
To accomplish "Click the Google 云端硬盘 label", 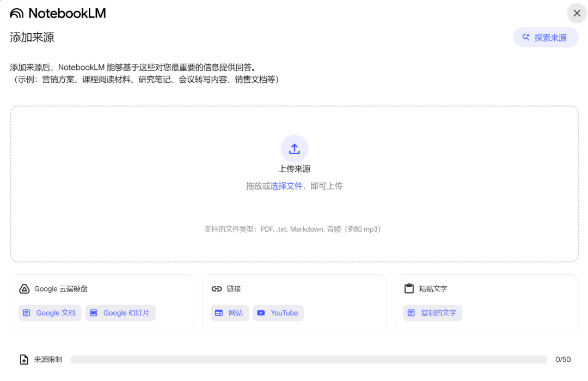I will coord(61,289).
